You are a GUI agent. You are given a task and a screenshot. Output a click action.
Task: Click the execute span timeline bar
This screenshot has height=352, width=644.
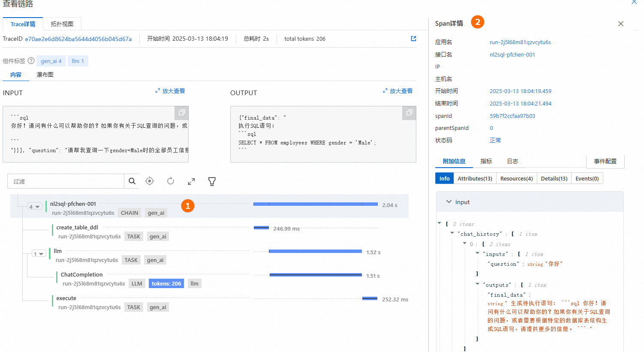[x=370, y=298]
